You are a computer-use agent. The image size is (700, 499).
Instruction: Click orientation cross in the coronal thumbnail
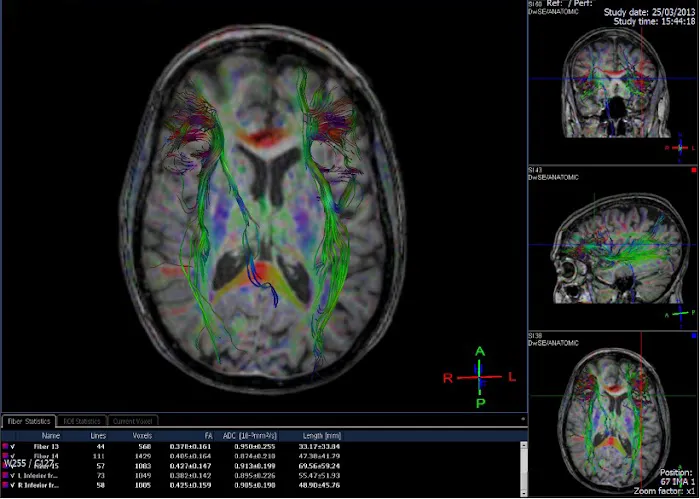point(680,147)
